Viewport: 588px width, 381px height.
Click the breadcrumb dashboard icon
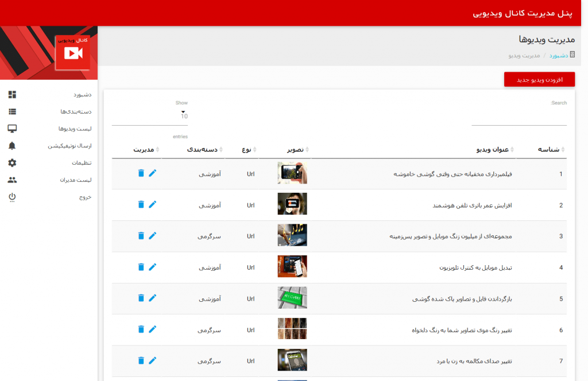coord(572,55)
